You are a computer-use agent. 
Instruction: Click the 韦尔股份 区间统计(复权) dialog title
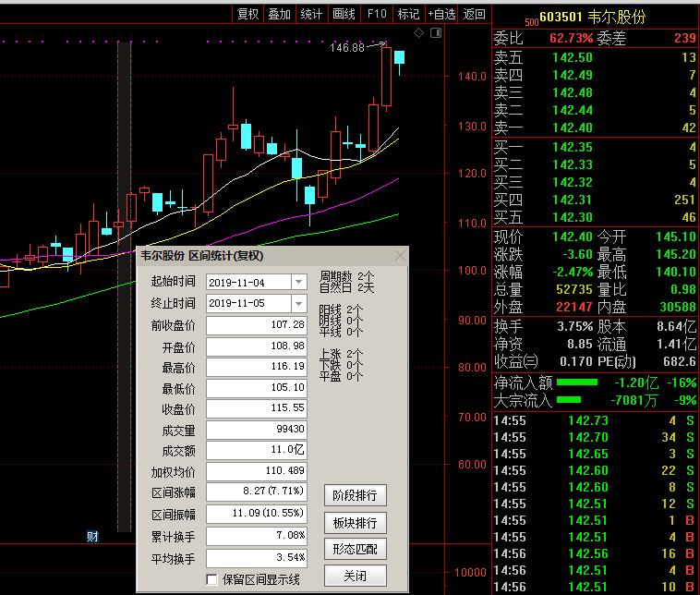(x=202, y=256)
